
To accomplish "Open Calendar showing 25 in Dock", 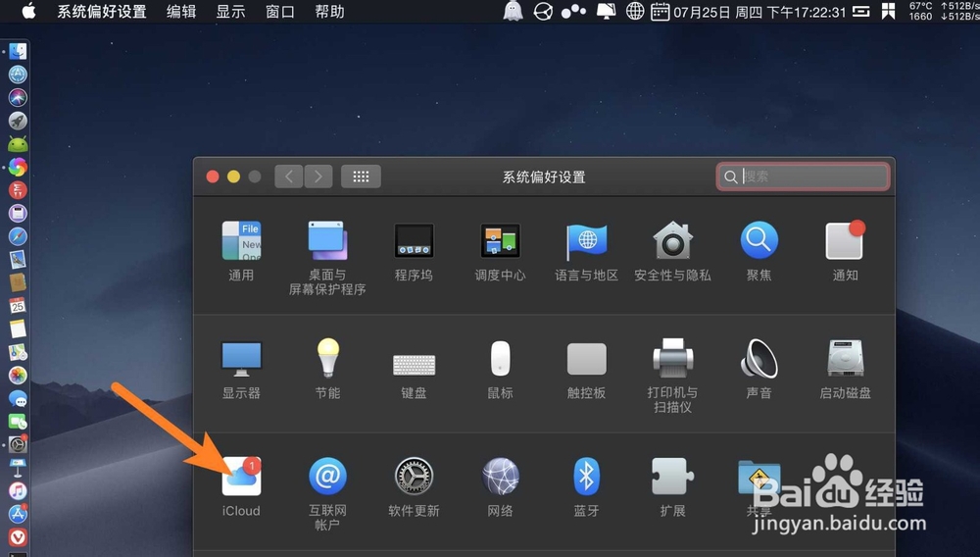I will click(x=18, y=306).
